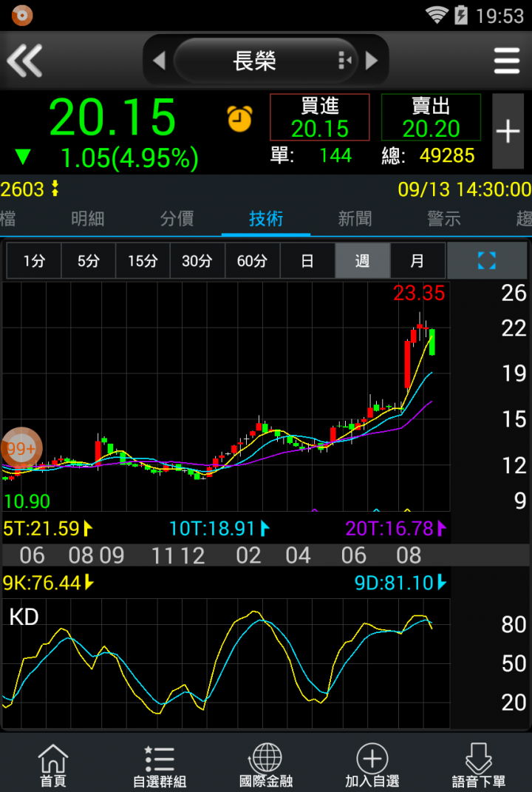The image size is (532, 792).
Task: Set a price alert with the alarm clock
Action: 239,118
